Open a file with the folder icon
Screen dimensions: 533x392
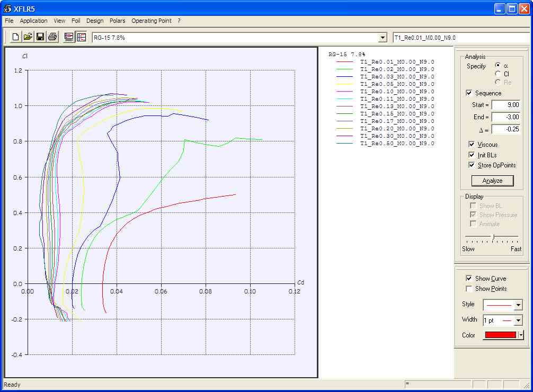(28, 37)
